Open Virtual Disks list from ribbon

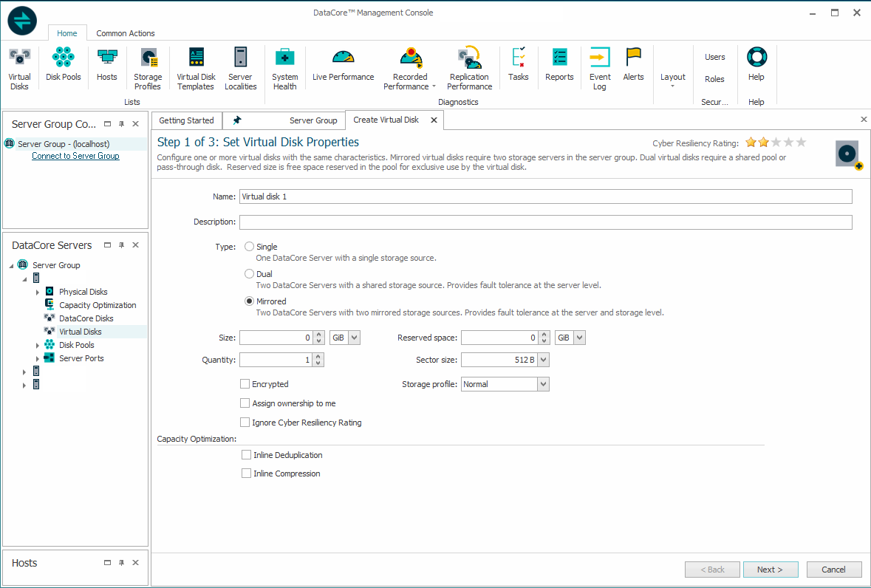[19, 69]
